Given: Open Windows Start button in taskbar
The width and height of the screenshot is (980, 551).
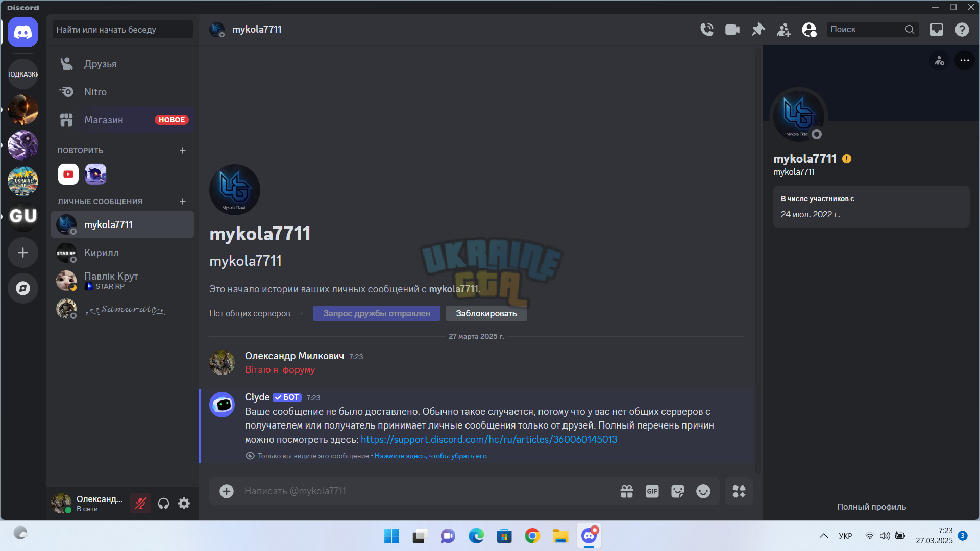Looking at the screenshot, I should tap(391, 536).
